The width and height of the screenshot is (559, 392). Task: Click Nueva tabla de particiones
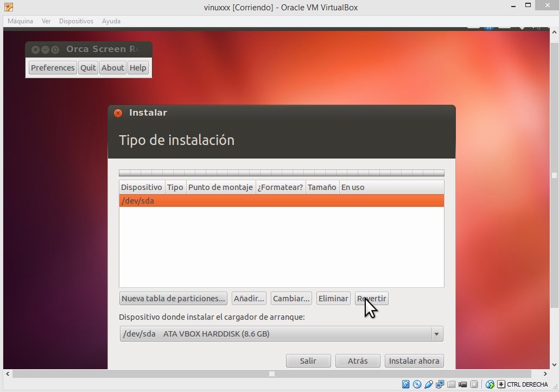tap(173, 298)
